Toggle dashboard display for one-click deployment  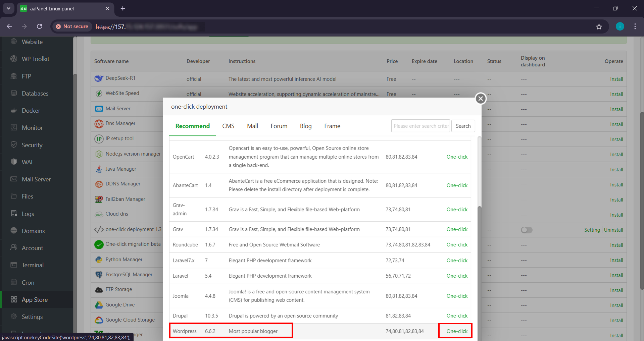[526, 230]
